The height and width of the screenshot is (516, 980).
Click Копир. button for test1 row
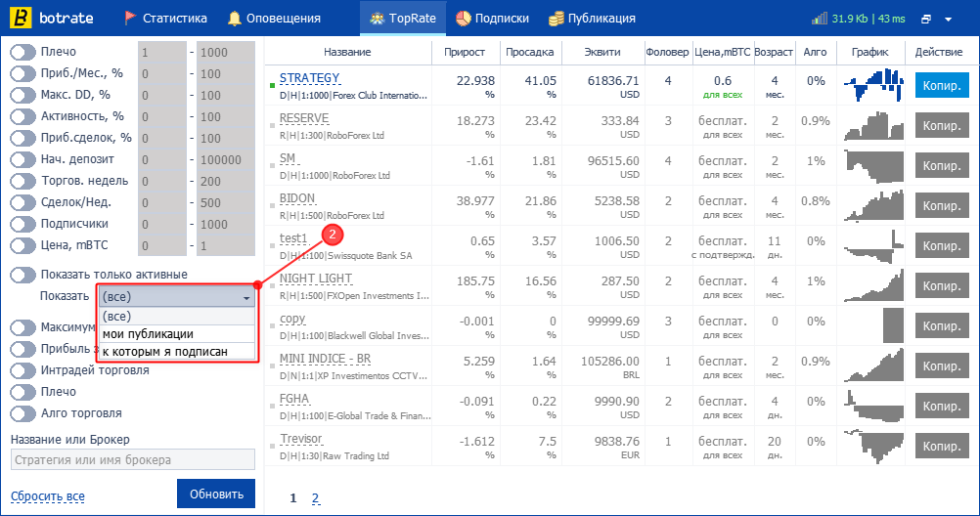pos(942,245)
